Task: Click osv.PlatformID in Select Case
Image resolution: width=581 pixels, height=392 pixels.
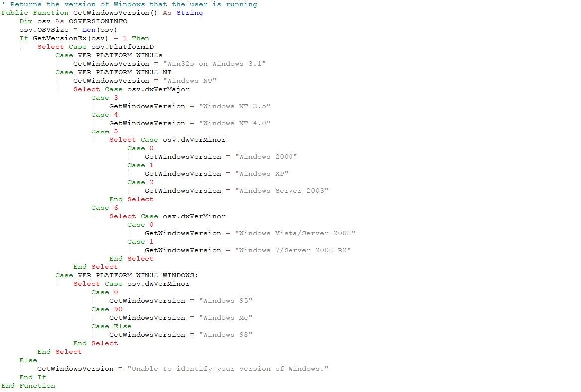Action: tap(123, 47)
